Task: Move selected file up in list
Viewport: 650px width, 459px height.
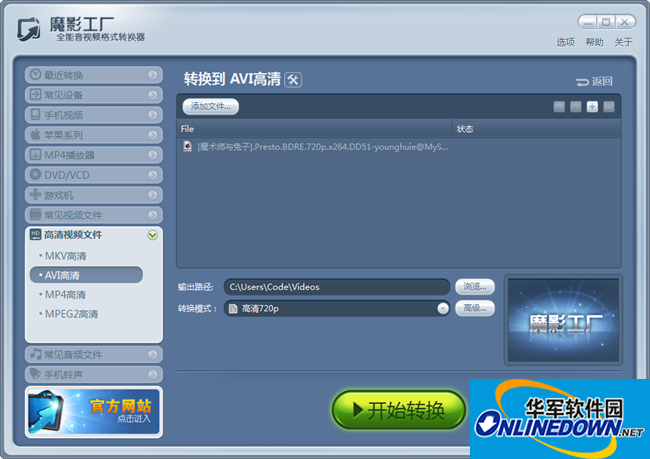Action: click(x=559, y=107)
